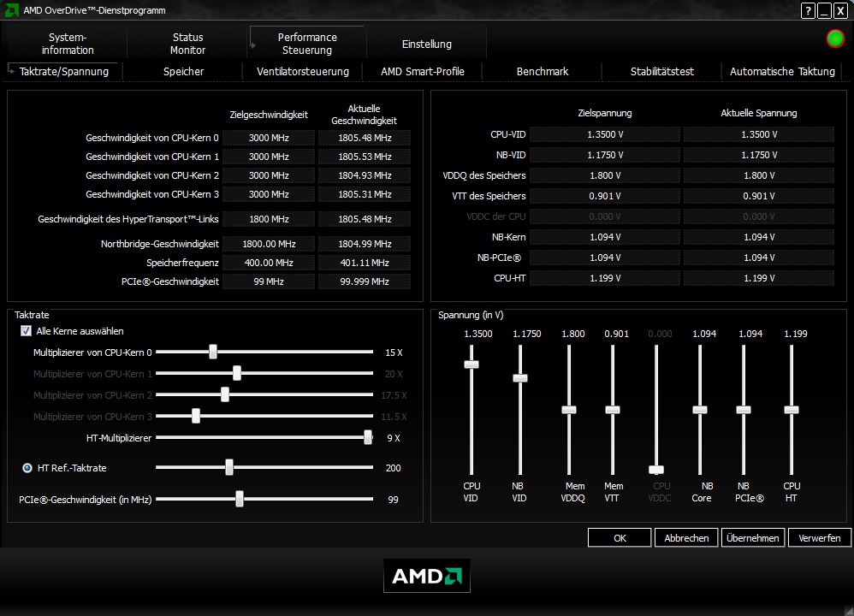Image resolution: width=854 pixels, height=616 pixels.
Task: Click the HT Ref.-Taktrate slider handle
Action: [x=229, y=467]
